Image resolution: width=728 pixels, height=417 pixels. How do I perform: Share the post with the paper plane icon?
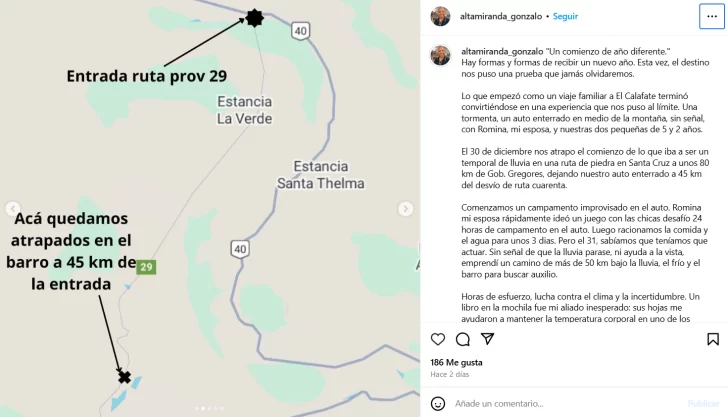(x=488, y=339)
